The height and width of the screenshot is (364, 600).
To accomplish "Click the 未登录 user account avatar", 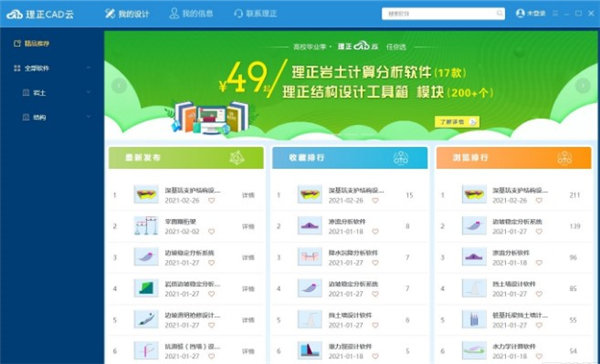I will [520, 13].
